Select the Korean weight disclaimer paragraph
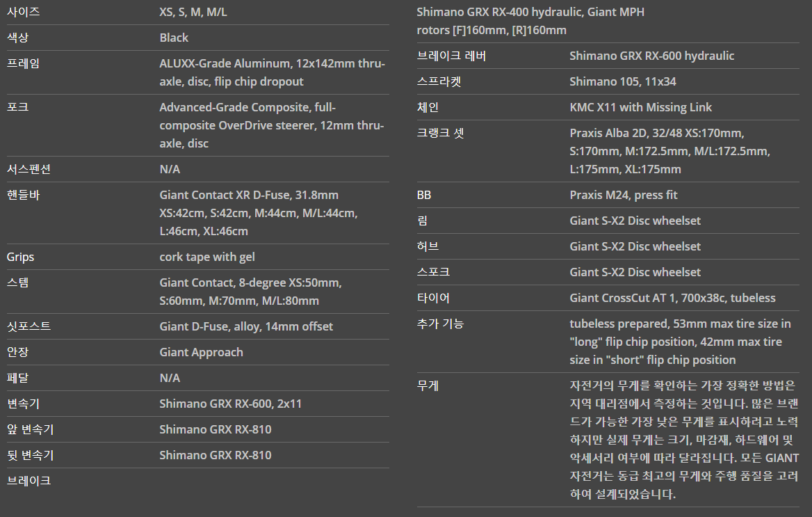812x517 pixels. point(684,440)
